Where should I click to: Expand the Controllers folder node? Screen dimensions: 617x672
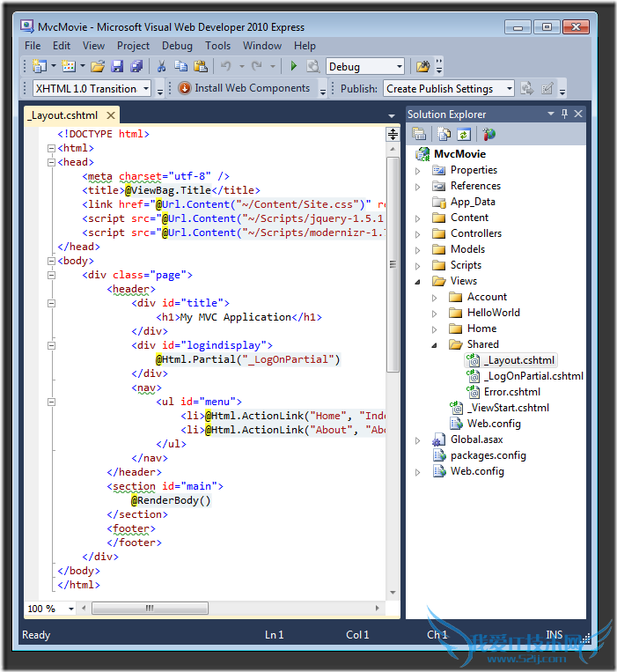point(419,233)
